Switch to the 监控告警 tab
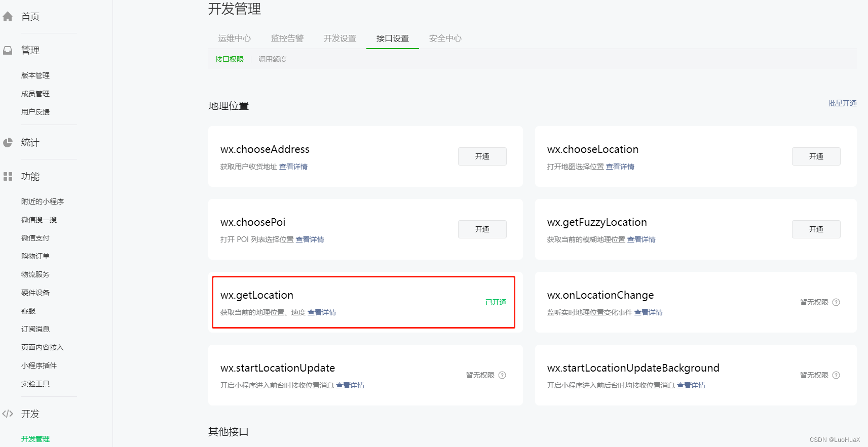Viewport: 868px width, 447px height. 287,38
